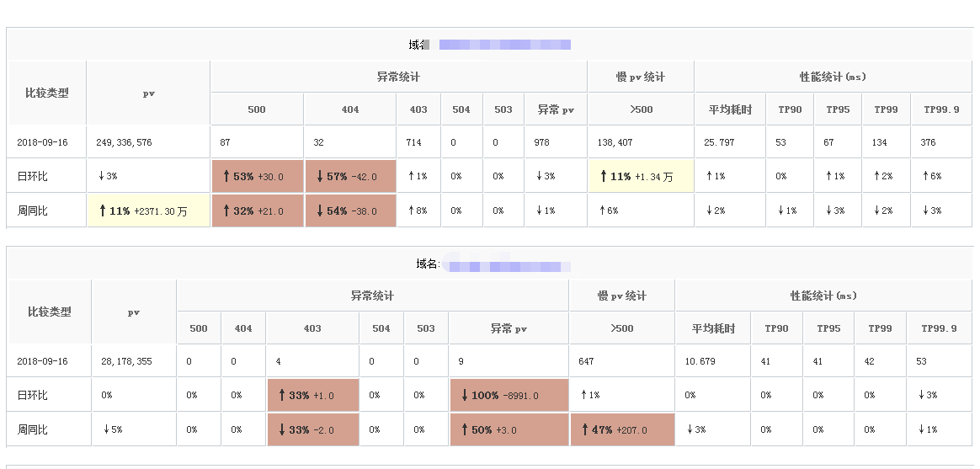Click the red 33% +1.0 cell for 403

pyautogui.click(x=312, y=395)
